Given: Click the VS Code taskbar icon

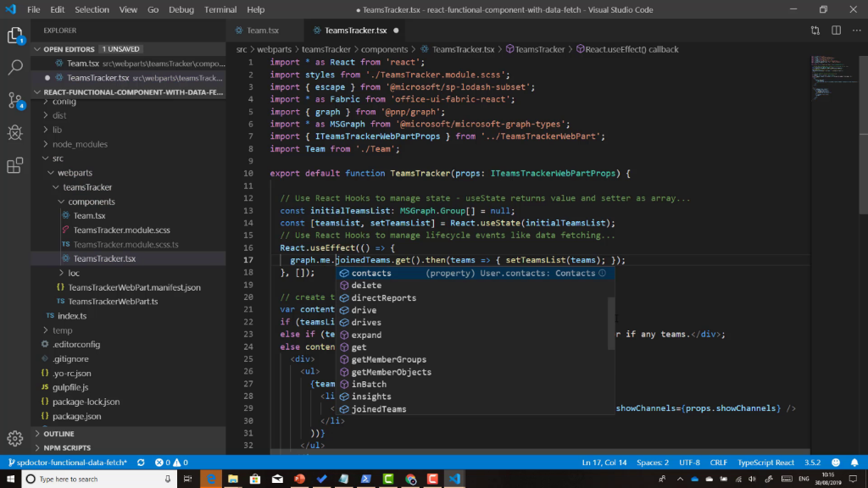Looking at the screenshot, I should 454,479.
